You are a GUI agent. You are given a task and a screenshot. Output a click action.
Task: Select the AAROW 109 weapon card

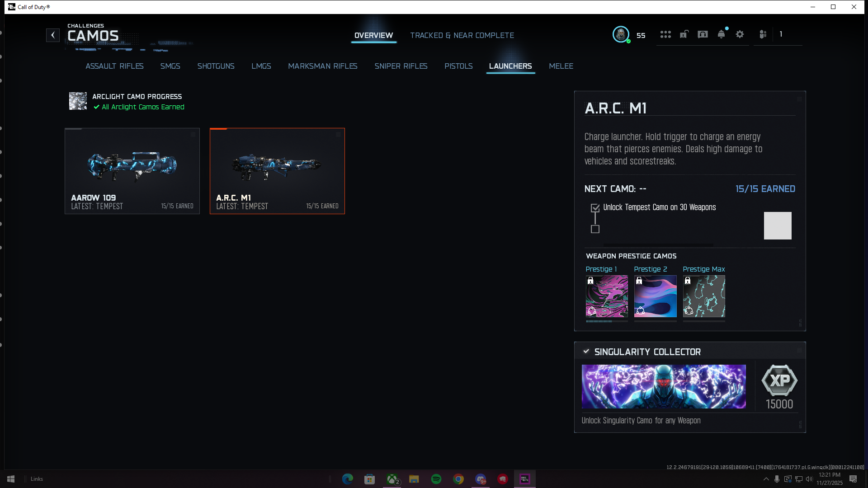132,171
